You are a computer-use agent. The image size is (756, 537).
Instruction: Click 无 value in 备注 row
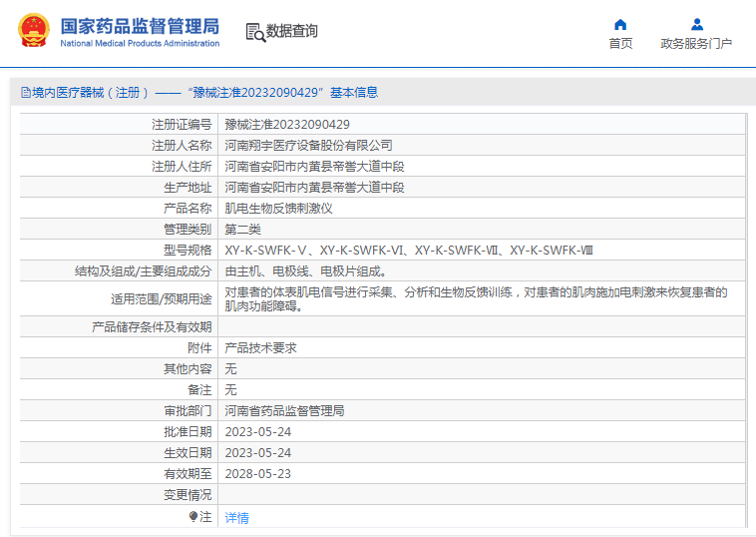pos(230,390)
